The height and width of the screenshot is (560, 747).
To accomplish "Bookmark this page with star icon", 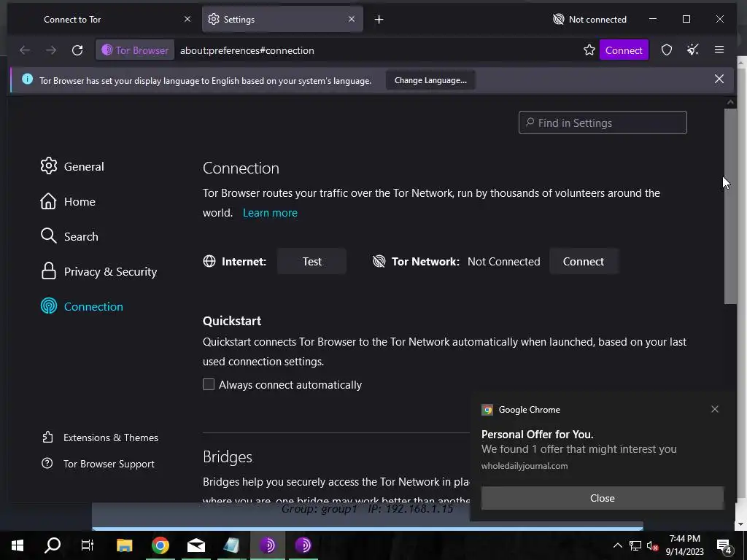I will point(589,50).
